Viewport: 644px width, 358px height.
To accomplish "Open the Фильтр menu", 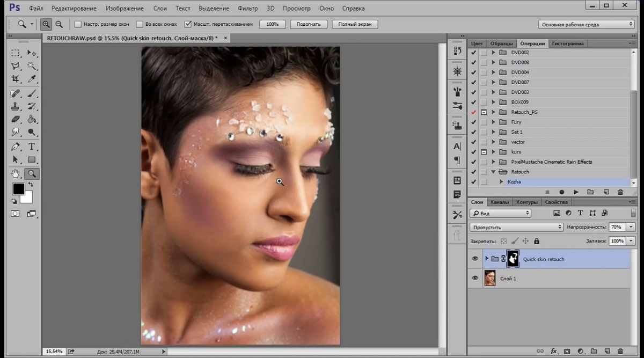I will coord(247,9).
